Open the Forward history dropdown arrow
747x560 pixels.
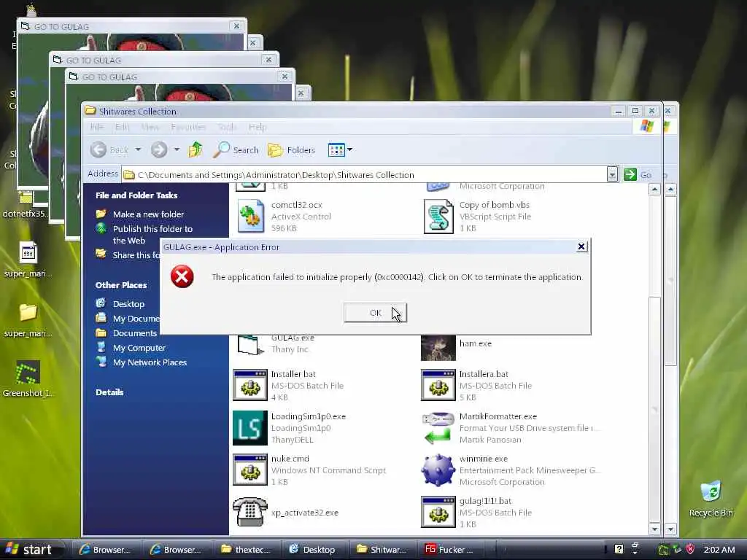coord(177,149)
